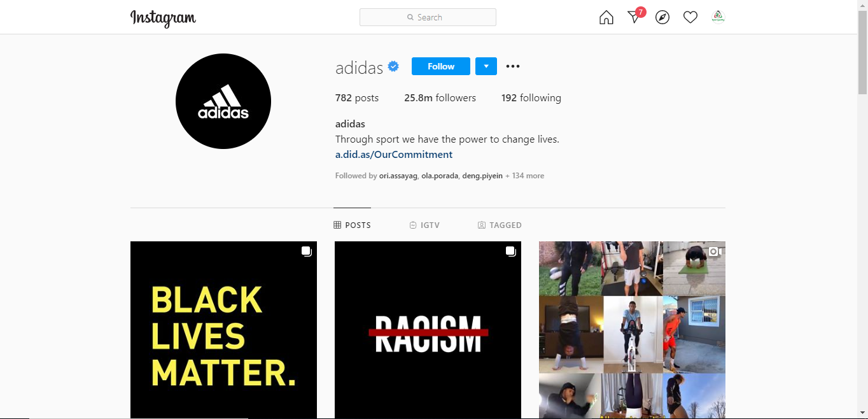Viewport: 868px width, 419px height.
Task: Switch to the IGTV tab
Action: tap(424, 225)
